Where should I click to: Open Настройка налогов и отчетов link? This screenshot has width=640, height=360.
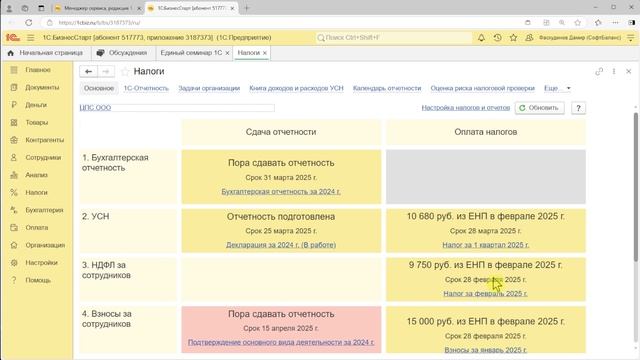point(466,108)
